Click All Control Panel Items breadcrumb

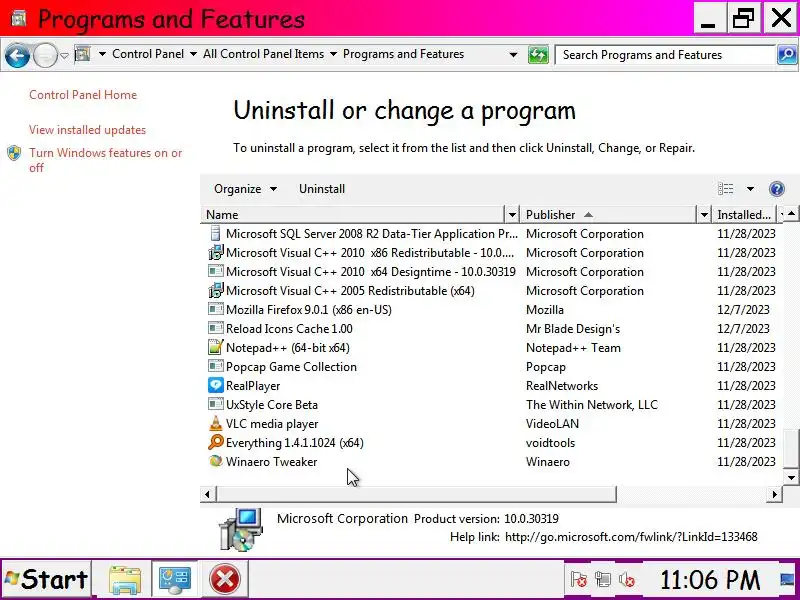[263, 54]
